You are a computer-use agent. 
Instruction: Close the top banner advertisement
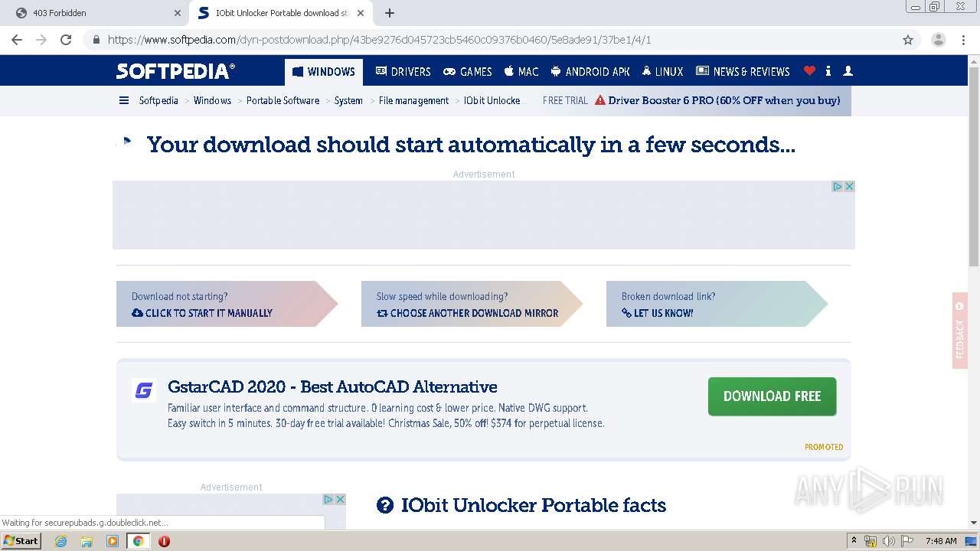pos(849,186)
